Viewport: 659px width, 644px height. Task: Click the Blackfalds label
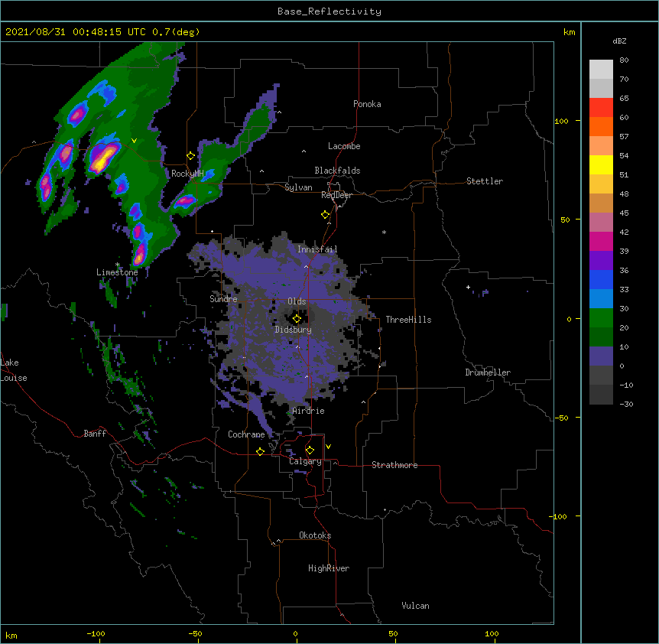point(337,171)
